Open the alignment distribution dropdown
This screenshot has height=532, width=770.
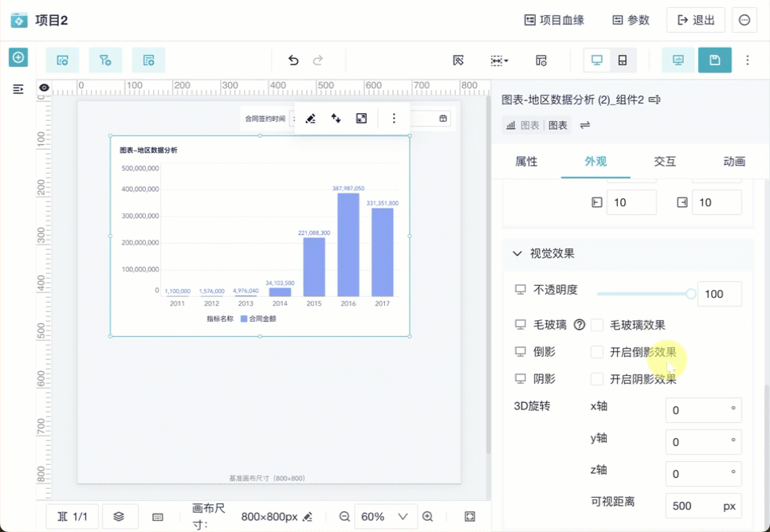point(500,61)
